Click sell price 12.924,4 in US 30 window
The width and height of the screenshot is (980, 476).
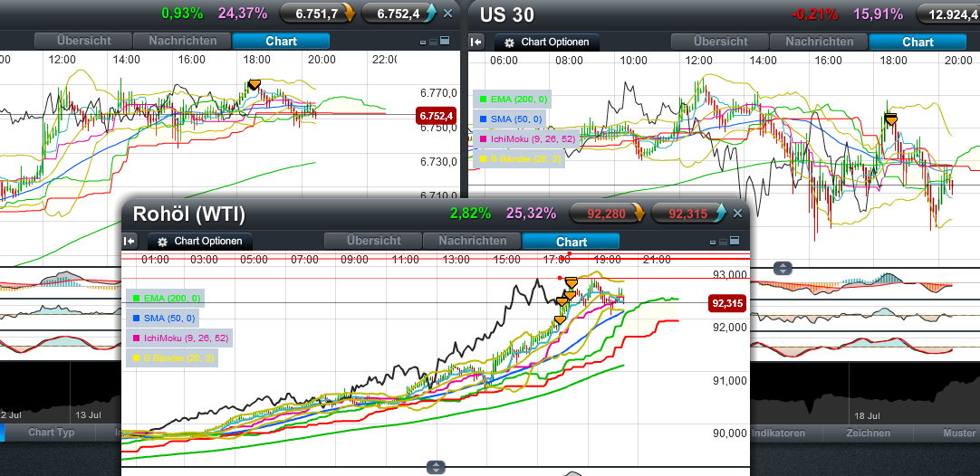(948, 13)
